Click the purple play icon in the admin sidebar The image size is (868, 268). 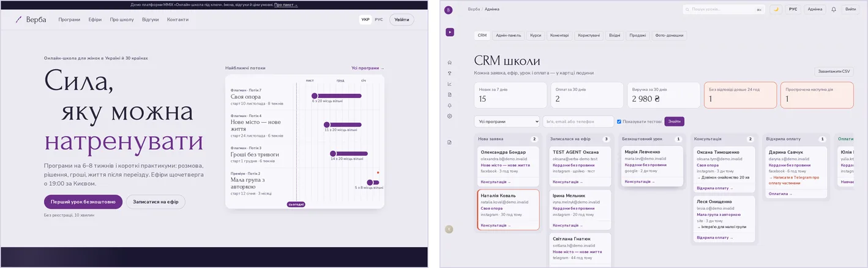pos(450,32)
